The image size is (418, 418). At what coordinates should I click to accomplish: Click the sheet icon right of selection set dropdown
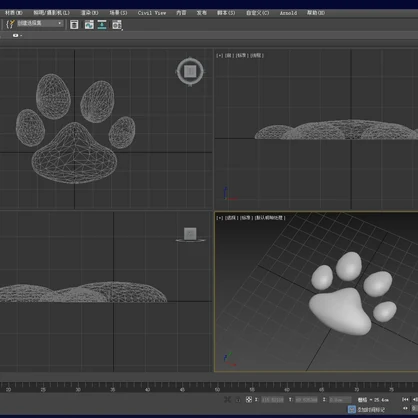click(74, 25)
